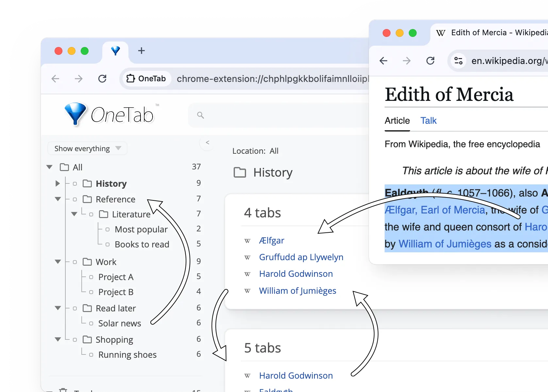Image resolution: width=548 pixels, height=392 pixels.
Task: Reload the Wikipedia page
Action: (x=430, y=61)
